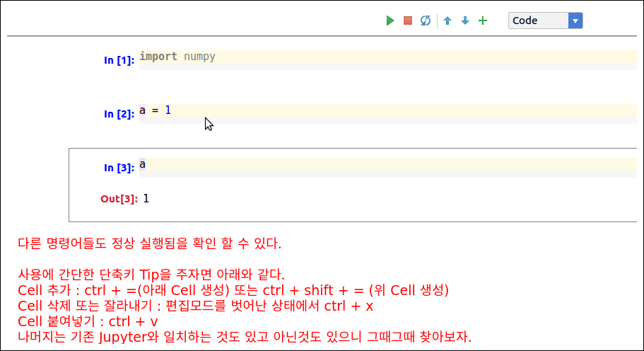Screen dimensions: 644x351
Task: Click the output value 1 of Out[3]
Action: pyautogui.click(x=146, y=199)
